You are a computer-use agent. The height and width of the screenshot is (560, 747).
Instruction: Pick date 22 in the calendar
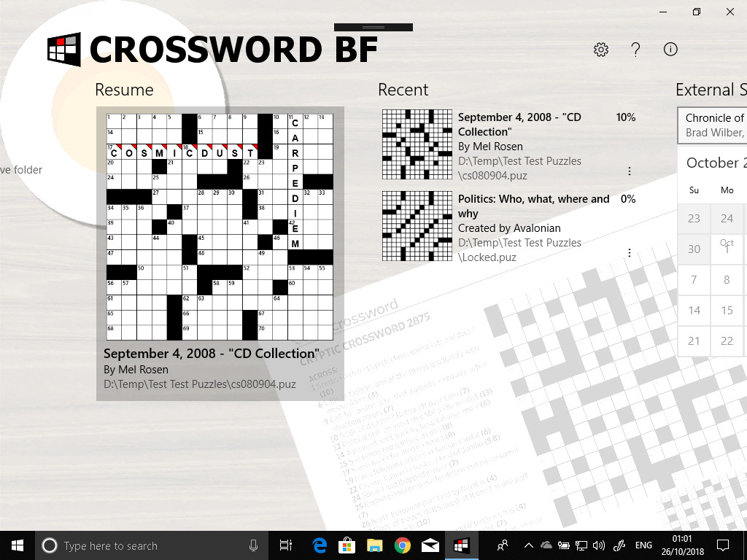click(727, 341)
